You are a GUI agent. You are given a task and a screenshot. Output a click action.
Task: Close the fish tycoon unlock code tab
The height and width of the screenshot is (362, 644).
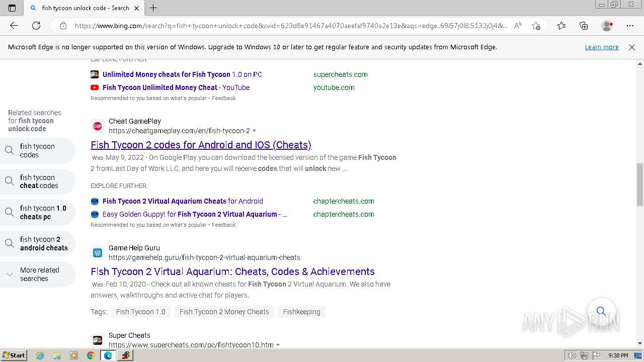coord(136,8)
